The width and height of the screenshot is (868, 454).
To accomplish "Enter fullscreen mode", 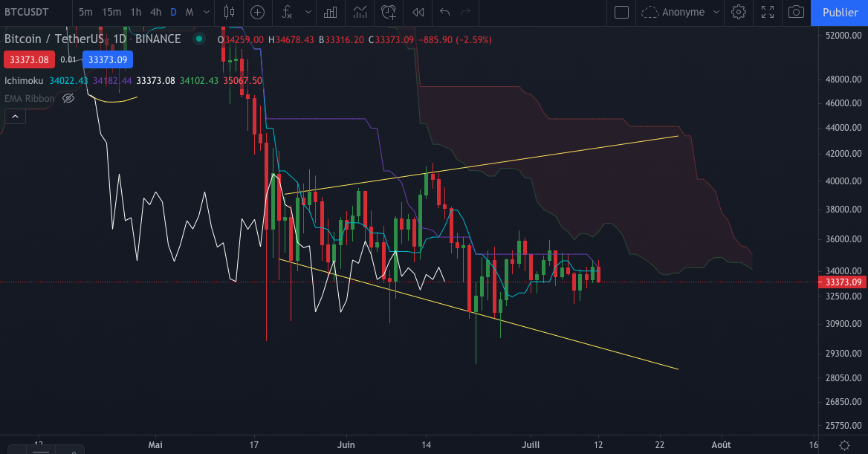I will pos(767,13).
